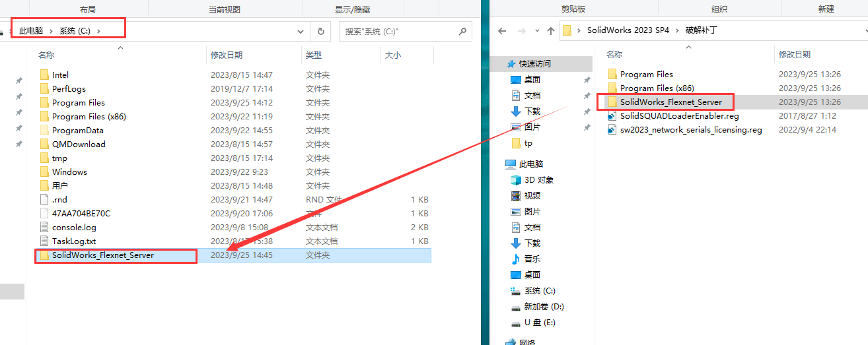
Task: Select the PerfLogs folder icon
Action: (44, 88)
